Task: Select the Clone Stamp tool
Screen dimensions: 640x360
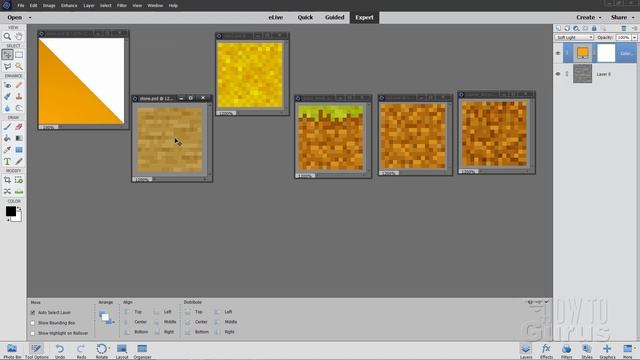Action: tap(19, 96)
